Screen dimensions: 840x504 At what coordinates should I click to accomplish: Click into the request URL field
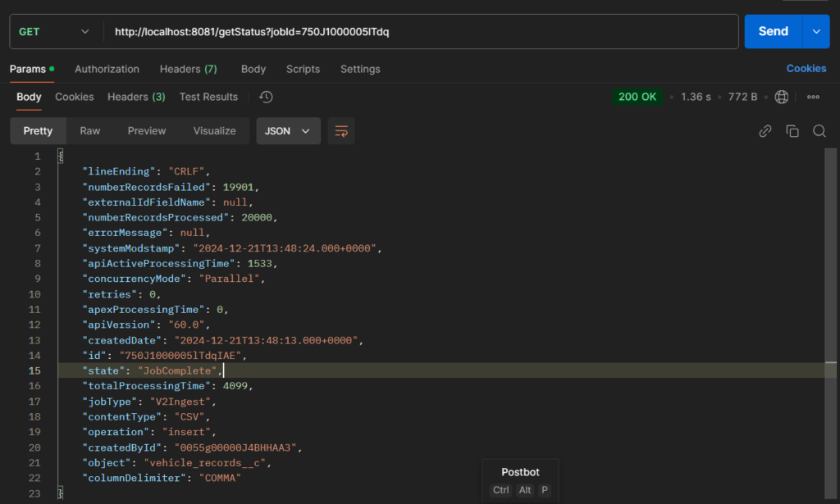(418, 32)
